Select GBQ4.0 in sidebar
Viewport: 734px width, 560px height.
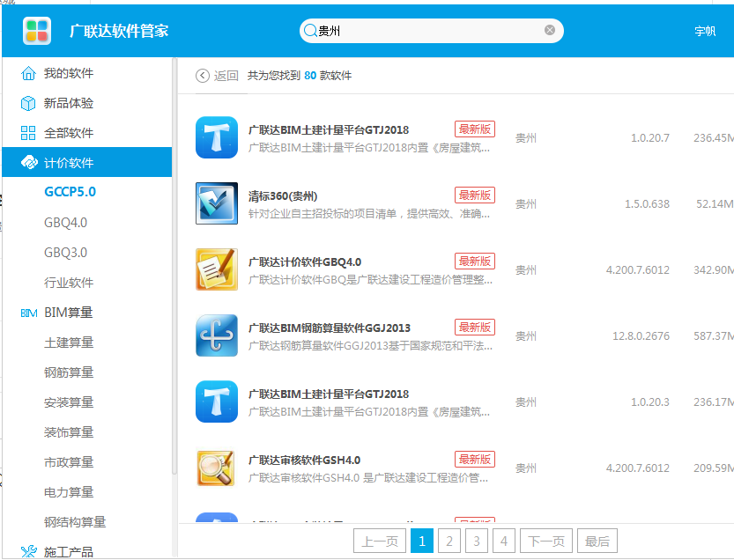[65, 222]
